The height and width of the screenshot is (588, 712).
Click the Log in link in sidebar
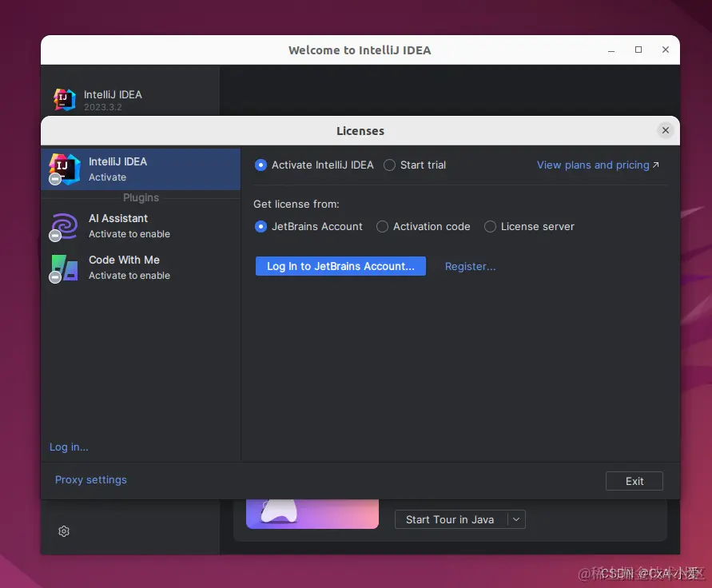point(69,447)
